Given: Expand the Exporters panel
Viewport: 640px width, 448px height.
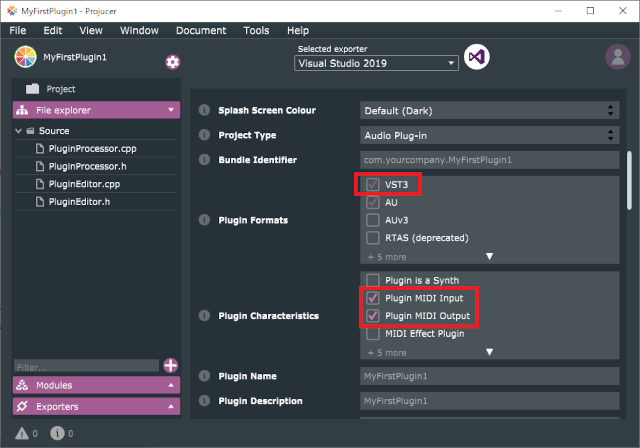Looking at the screenshot, I should [x=96, y=406].
